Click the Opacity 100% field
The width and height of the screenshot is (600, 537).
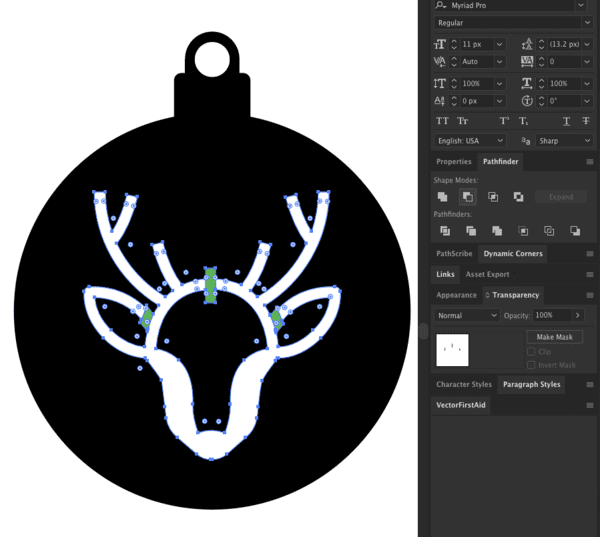[x=551, y=315]
